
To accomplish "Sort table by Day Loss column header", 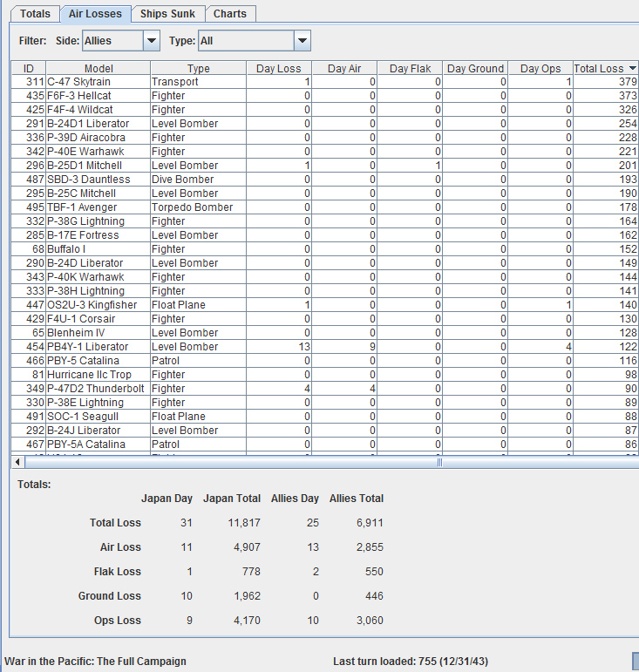I will pyautogui.click(x=279, y=69).
